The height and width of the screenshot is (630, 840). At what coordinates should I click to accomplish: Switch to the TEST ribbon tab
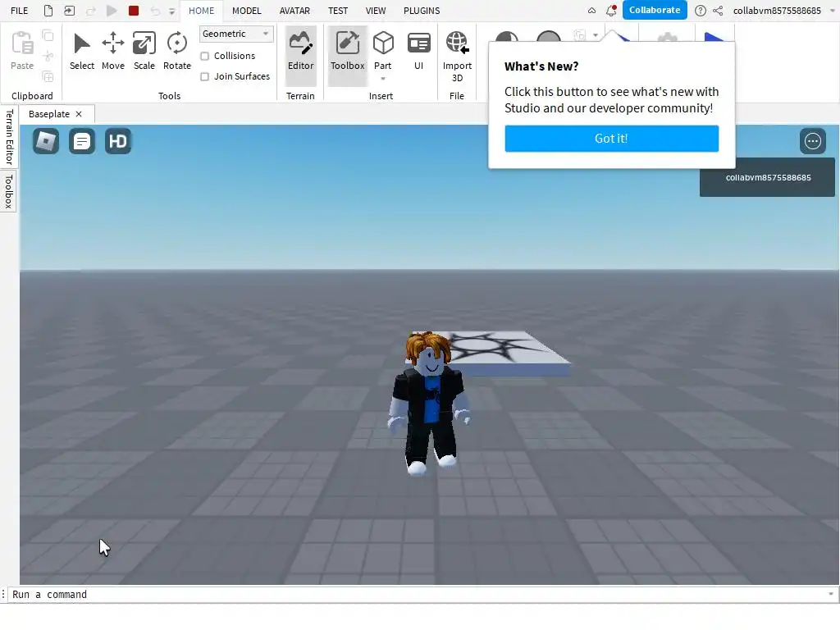point(338,11)
